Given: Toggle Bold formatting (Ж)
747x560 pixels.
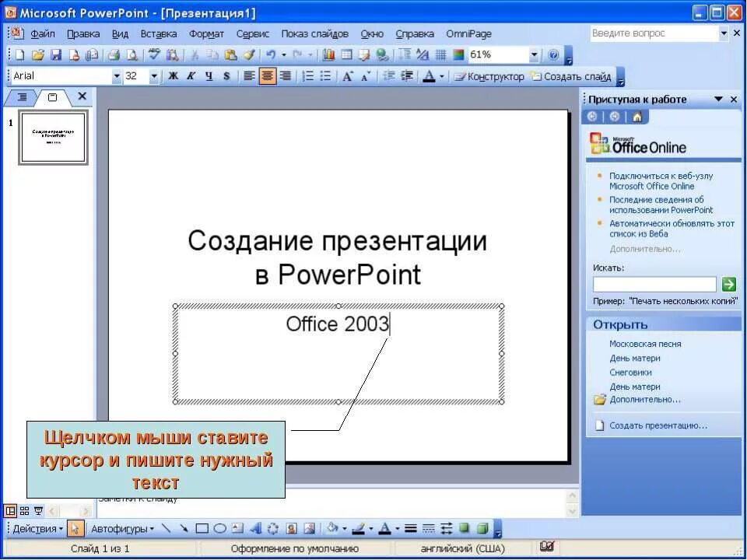Looking at the screenshot, I should point(174,76).
